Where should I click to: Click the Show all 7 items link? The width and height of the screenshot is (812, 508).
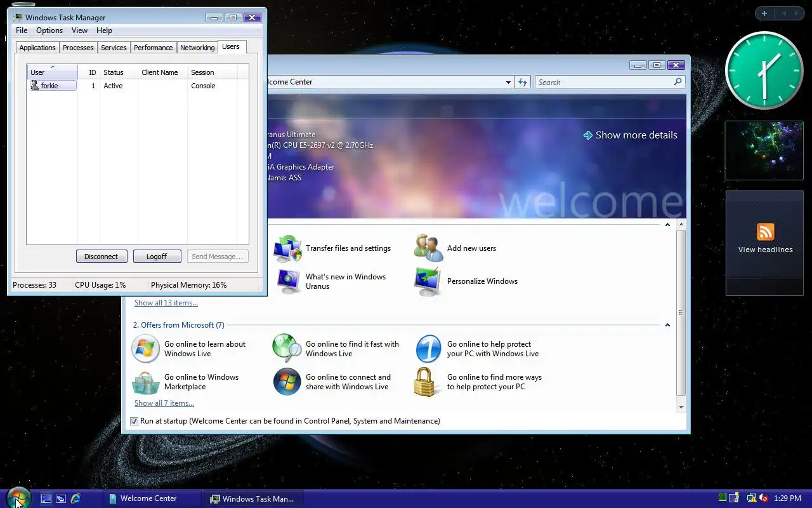[x=164, y=403]
